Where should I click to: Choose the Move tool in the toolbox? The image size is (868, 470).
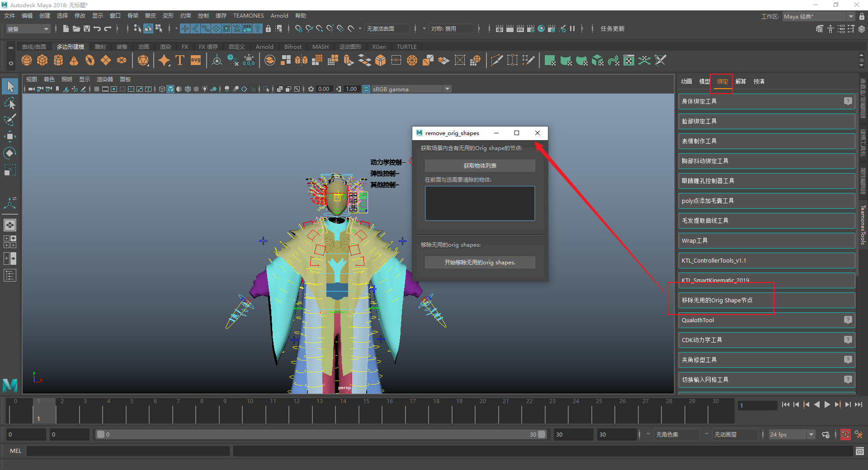tap(10, 136)
